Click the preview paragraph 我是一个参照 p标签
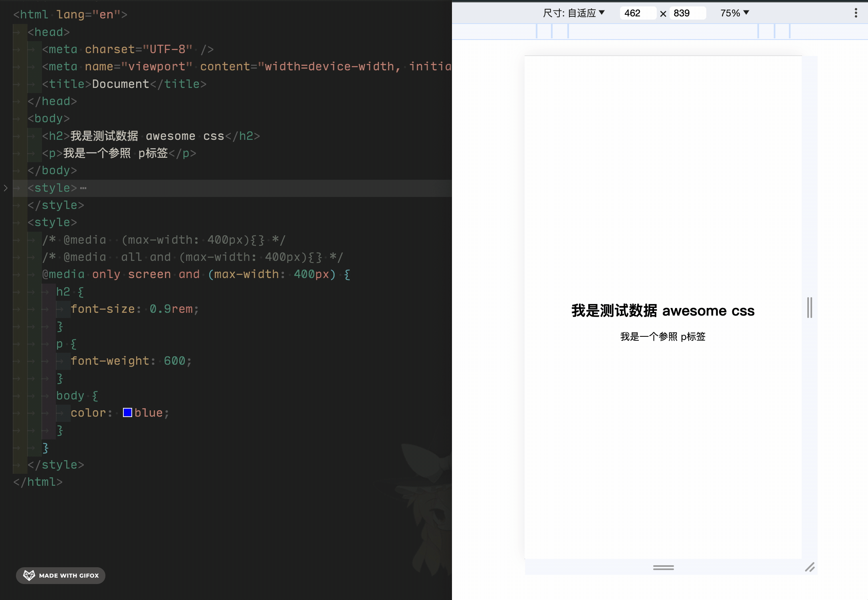Screen dimensions: 868x600 663,337
